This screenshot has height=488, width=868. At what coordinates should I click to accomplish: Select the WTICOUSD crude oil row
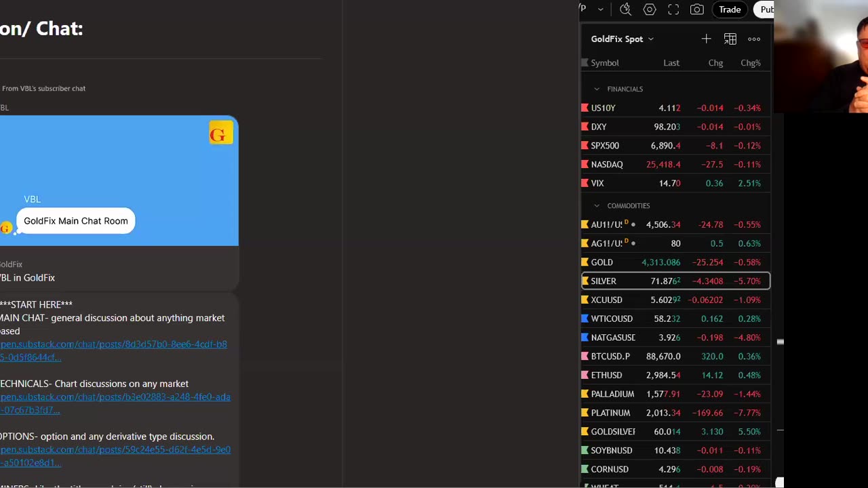675,319
